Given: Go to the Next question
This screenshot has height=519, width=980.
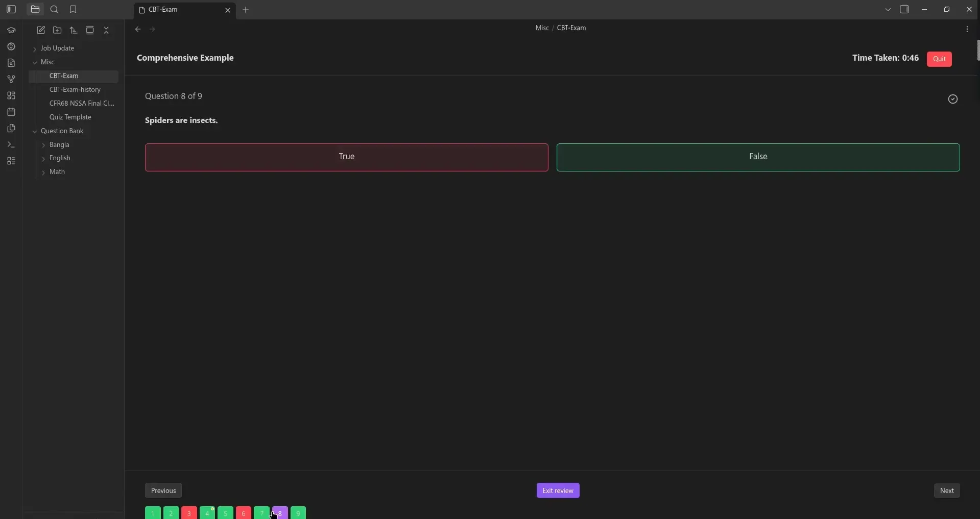Looking at the screenshot, I should point(947,491).
